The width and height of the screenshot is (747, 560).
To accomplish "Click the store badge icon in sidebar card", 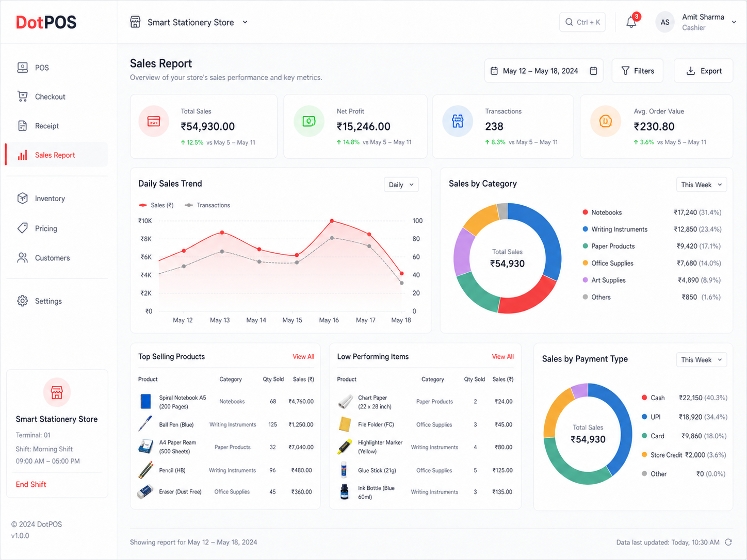I will [x=57, y=392].
